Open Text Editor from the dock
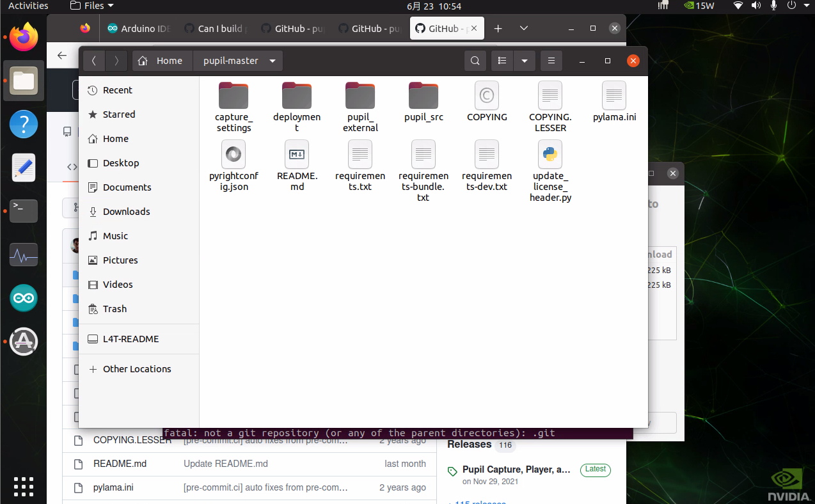Image resolution: width=815 pixels, height=504 pixels. pyautogui.click(x=24, y=168)
